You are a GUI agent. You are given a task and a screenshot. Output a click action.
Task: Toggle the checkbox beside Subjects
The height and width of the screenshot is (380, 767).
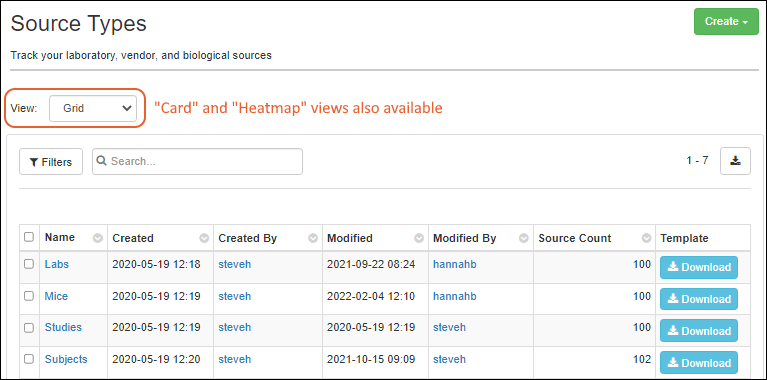click(x=29, y=359)
